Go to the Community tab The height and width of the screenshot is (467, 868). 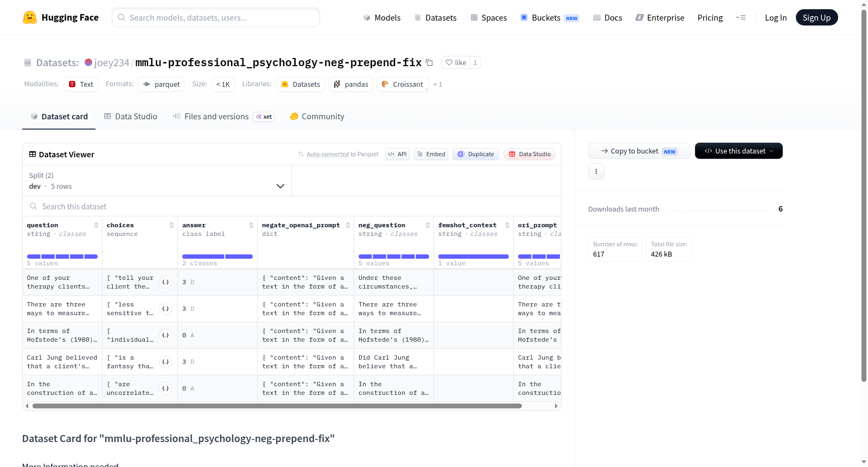coord(317,117)
